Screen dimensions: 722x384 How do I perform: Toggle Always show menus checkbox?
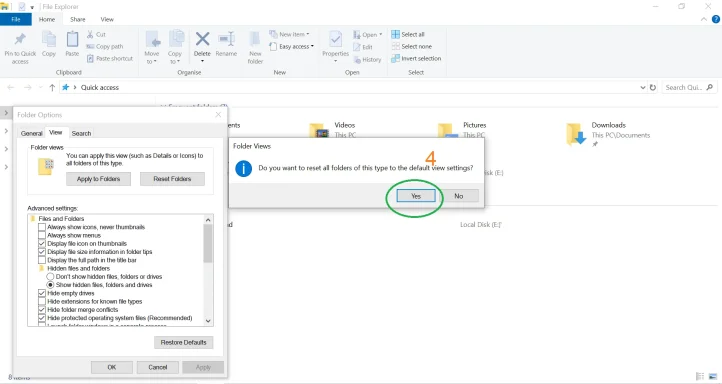click(42, 235)
